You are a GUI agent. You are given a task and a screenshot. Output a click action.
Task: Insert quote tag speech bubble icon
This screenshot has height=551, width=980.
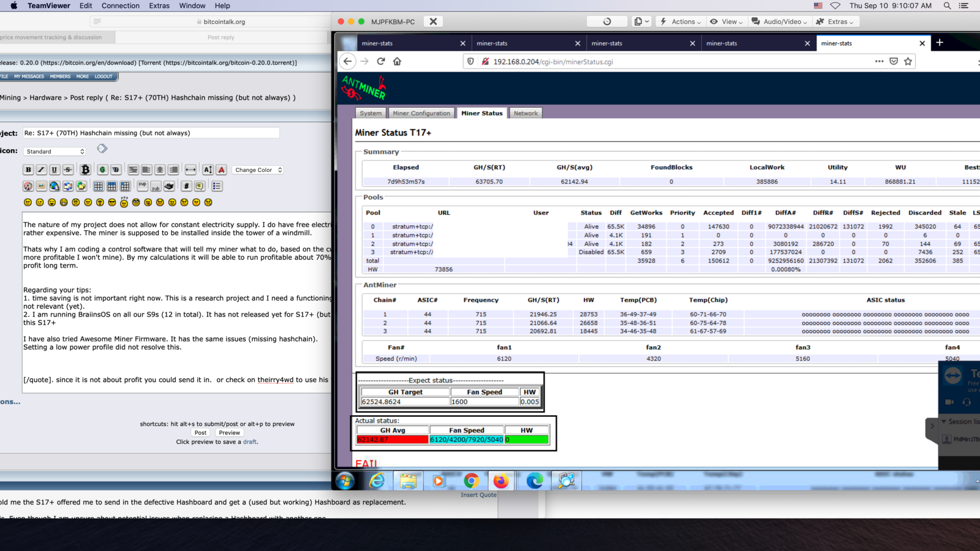pyautogui.click(x=200, y=186)
